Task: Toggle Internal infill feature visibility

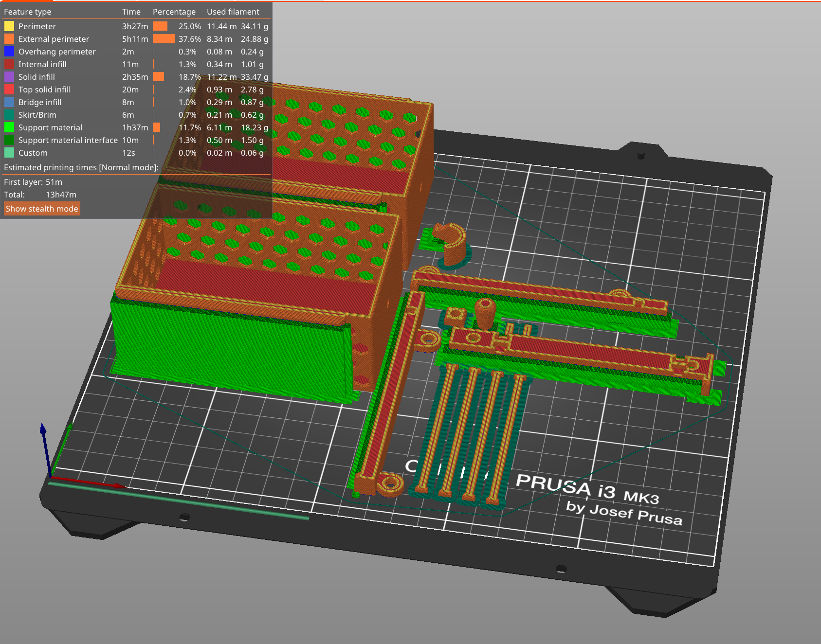Action: pos(42,64)
